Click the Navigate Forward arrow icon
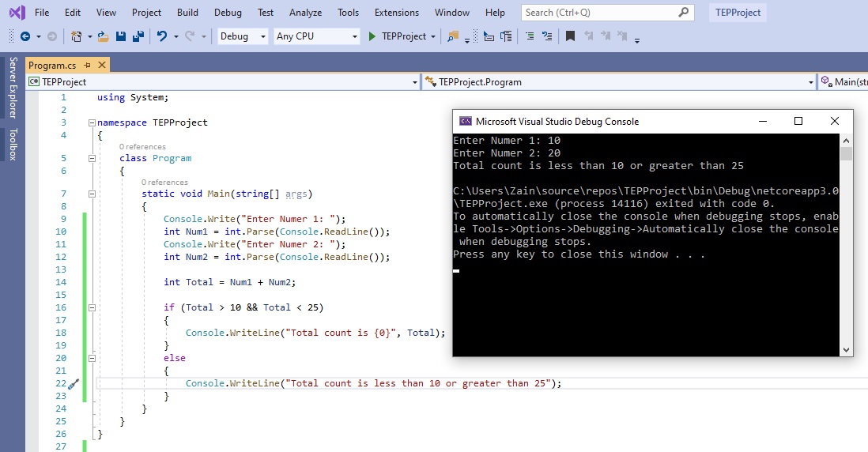The image size is (868, 452). click(x=52, y=36)
